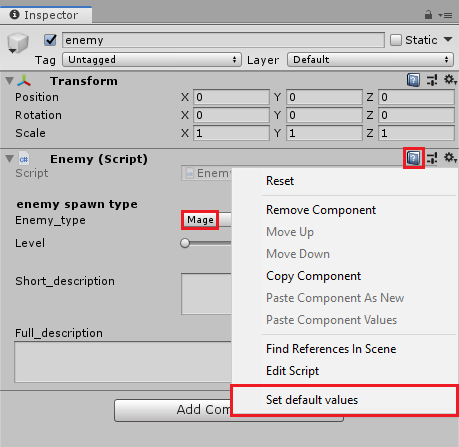The image size is (459, 447).
Task: Click the enemy spawn type header
Action: tap(77, 204)
